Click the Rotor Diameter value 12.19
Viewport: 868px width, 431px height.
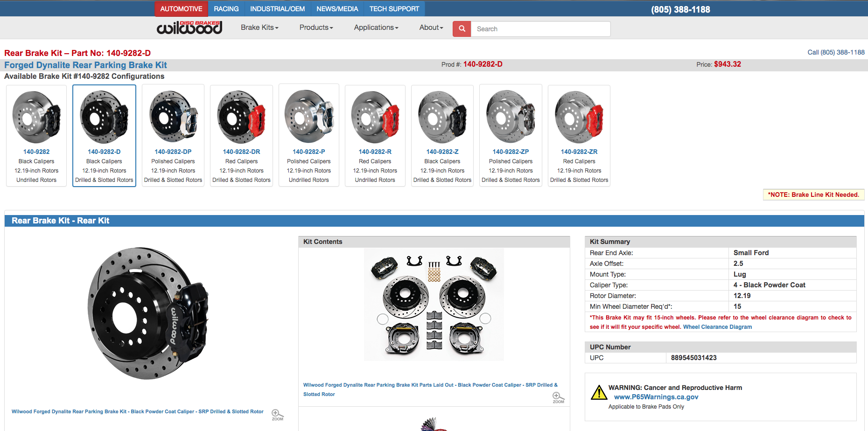(742, 296)
